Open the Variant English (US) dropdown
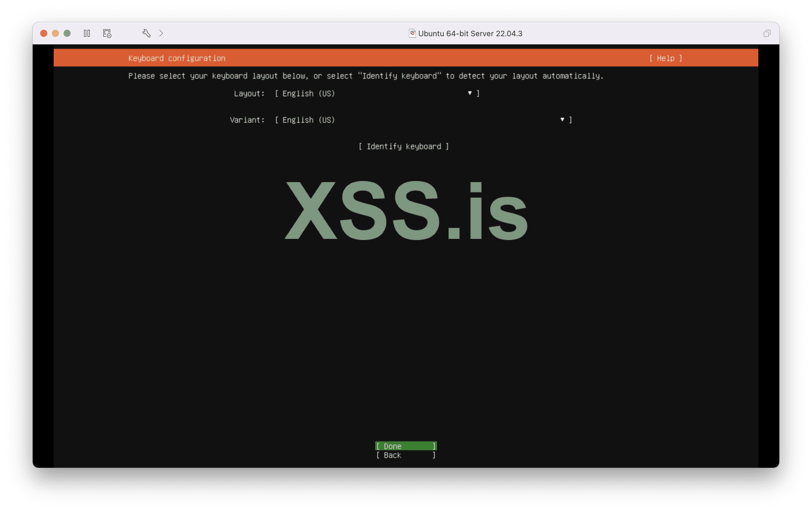The width and height of the screenshot is (812, 511). 423,120
